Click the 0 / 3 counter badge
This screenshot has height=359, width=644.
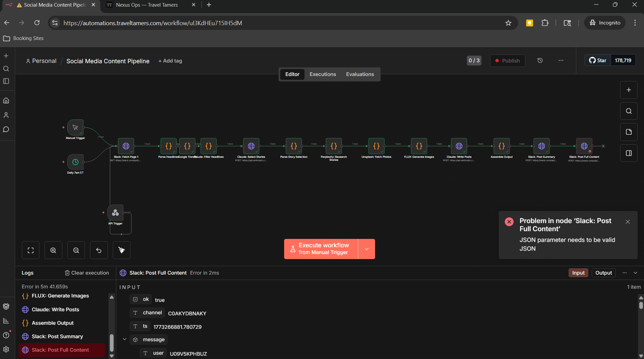pyautogui.click(x=474, y=60)
